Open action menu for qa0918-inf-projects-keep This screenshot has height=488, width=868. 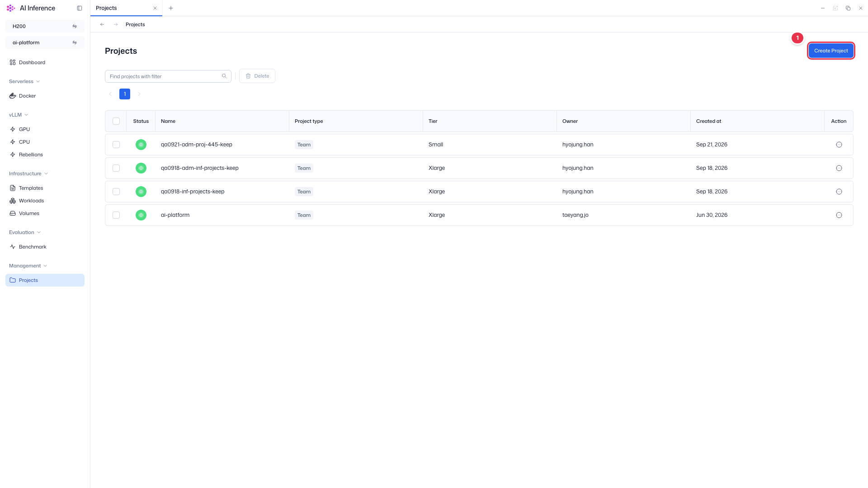coord(839,192)
